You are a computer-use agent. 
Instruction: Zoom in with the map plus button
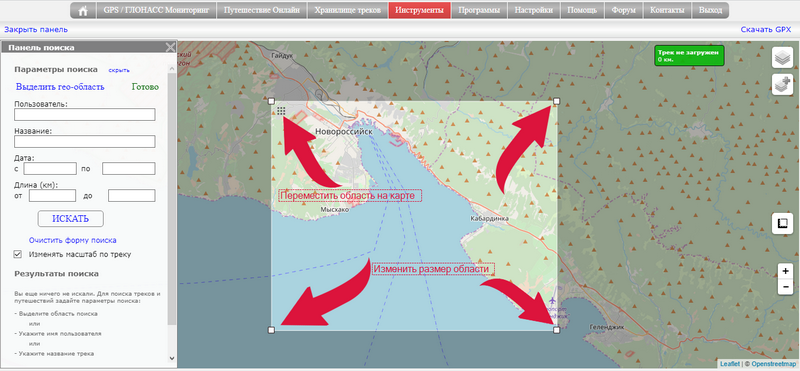(785, 271)
